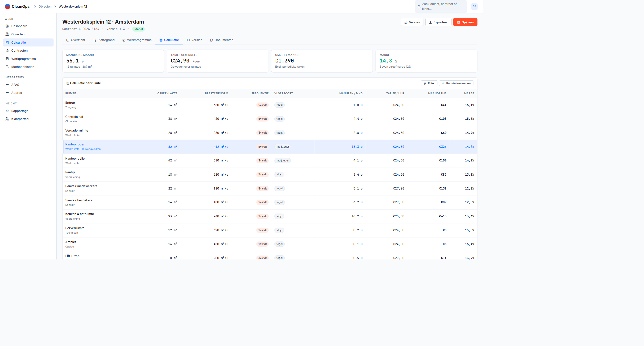Go to Objecten breadcrumb
Viewport: 644px width, 346px height.
click(45, 7)
